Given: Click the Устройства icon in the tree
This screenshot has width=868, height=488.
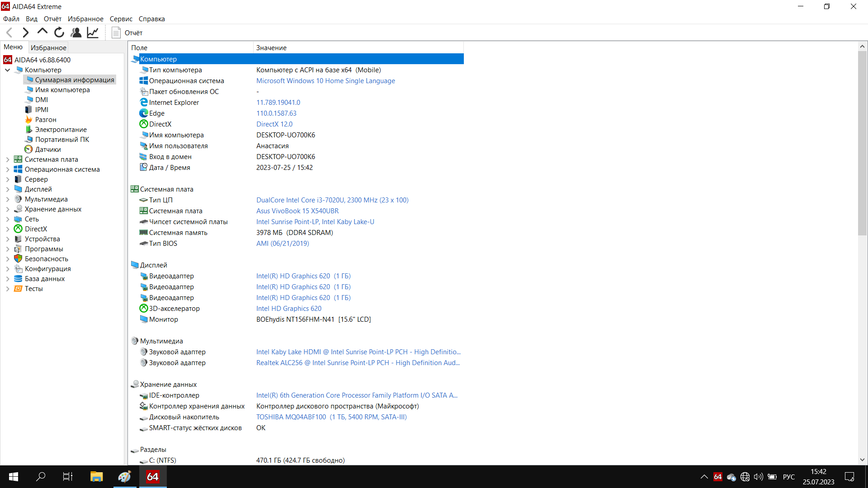Looking at the screenshot, I should 18,239.
